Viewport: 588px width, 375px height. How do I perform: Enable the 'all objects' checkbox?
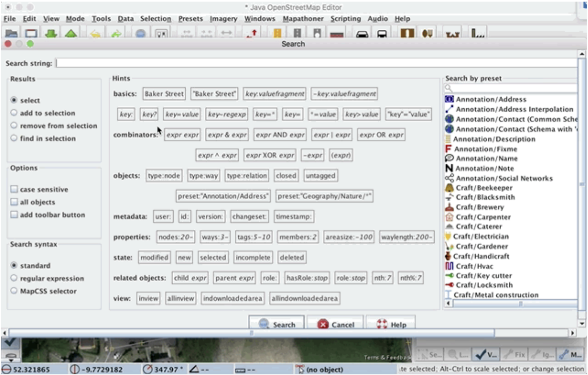tap(14, 202)
